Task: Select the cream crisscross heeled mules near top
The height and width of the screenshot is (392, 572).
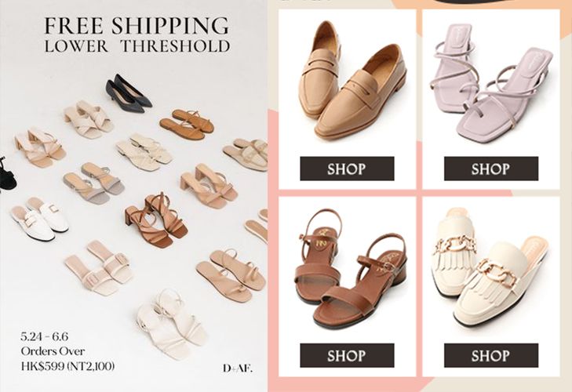Action: [89, 119]
